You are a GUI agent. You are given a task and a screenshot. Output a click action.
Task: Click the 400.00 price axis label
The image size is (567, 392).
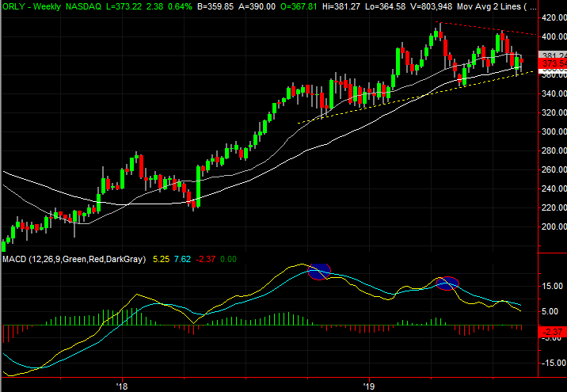[554, 36]
